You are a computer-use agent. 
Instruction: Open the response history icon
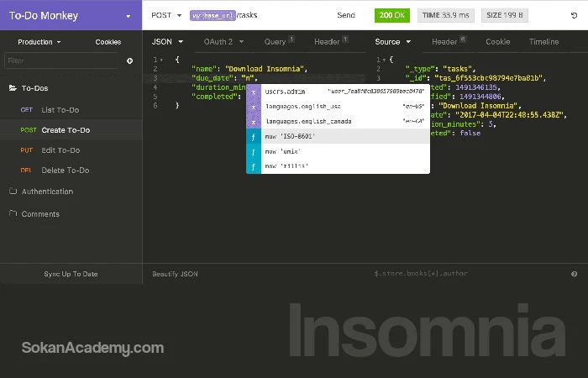pyautogui.click(x=574, y=15)
